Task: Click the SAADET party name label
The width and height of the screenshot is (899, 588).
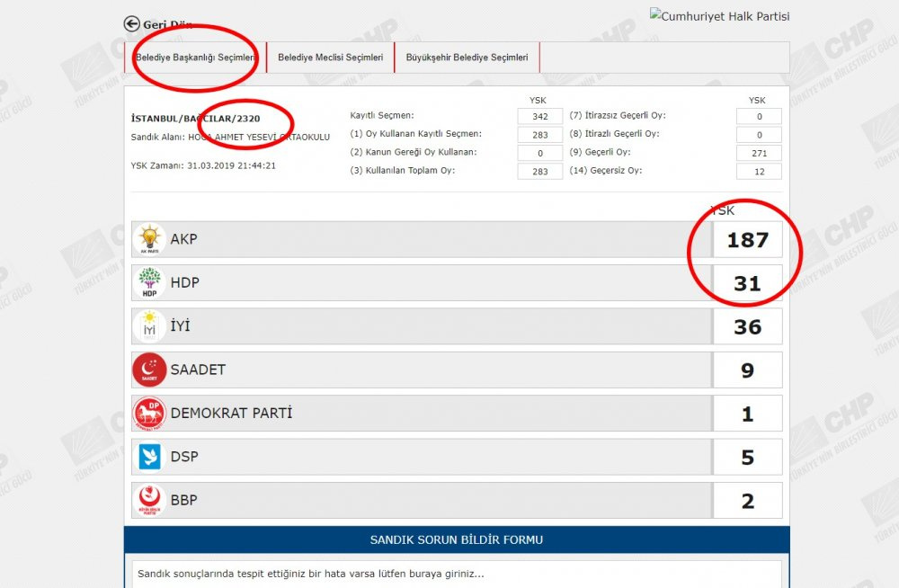Action: (x=198, y=370)
